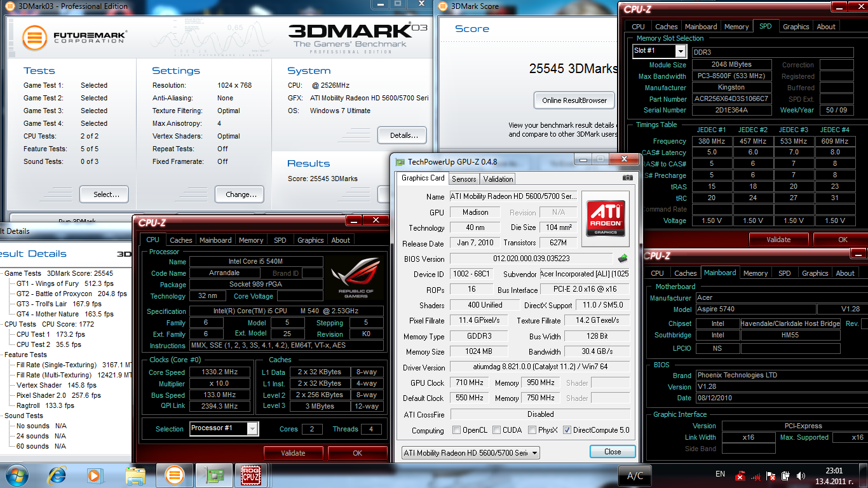Open the Slot #1 dropdown in CPU-Z SPD
Screen dimensions: 868x488
(681, 51)
